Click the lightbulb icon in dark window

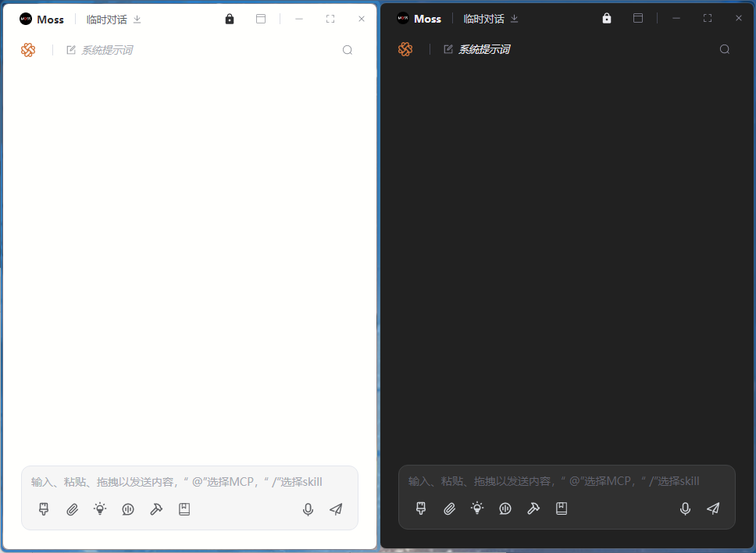pos(477,508)
